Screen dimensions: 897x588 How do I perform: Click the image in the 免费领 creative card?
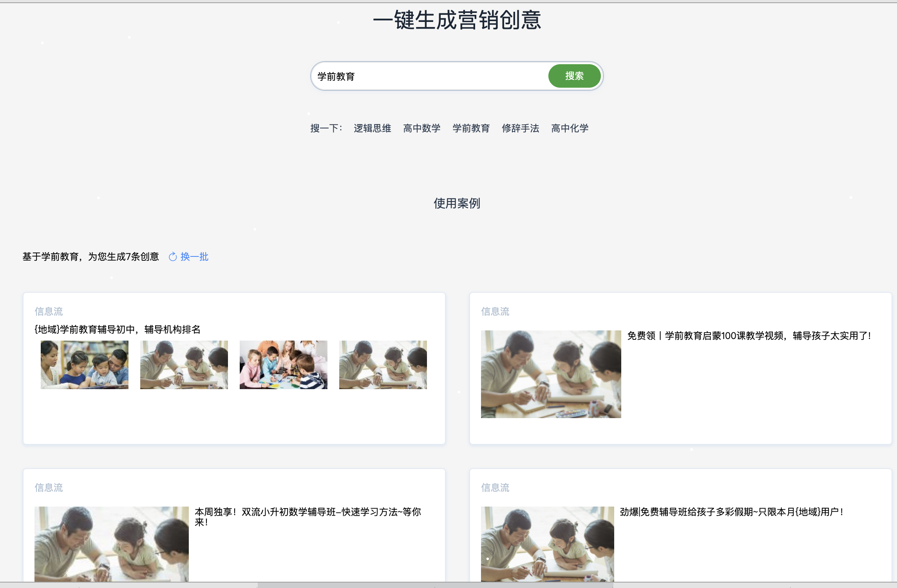click(x=551, y=374)
